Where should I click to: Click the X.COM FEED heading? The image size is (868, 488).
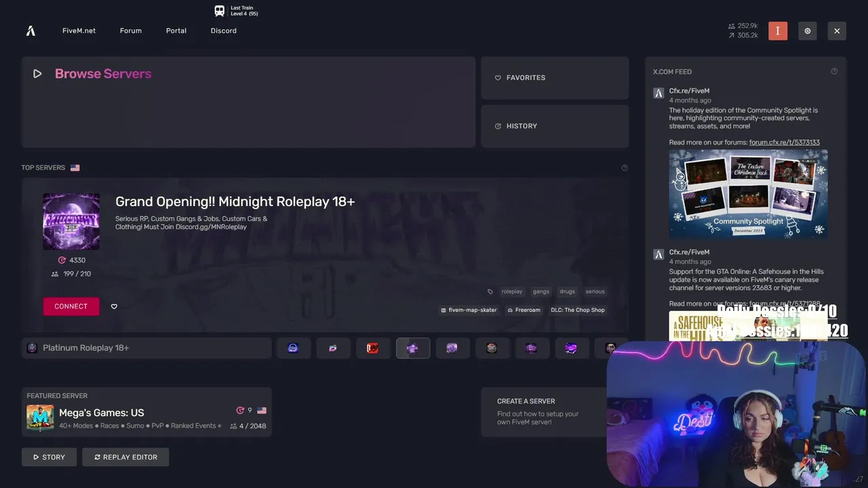click(672, 72)
